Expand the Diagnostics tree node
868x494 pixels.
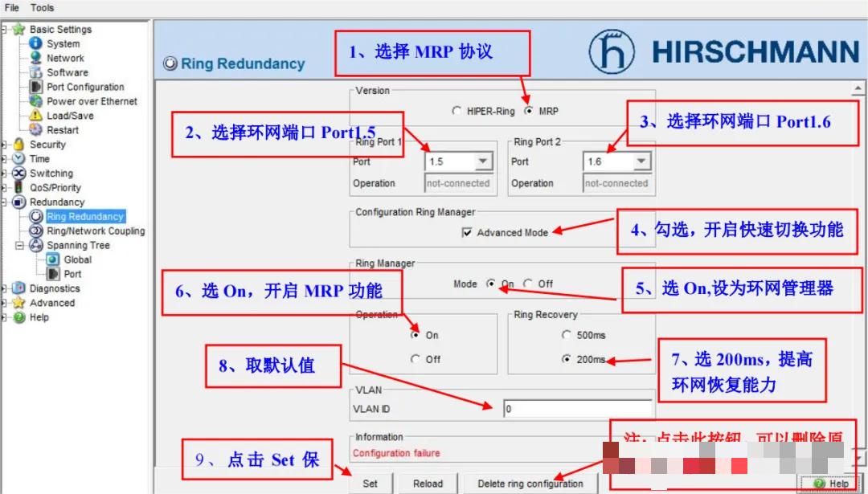tap(3, 288)
